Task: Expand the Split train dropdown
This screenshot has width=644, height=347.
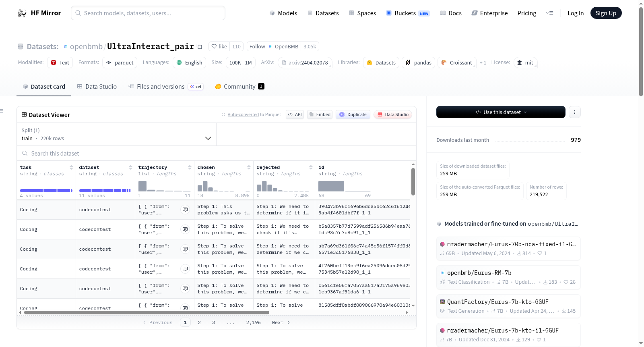Action: [x=116, y=134]
